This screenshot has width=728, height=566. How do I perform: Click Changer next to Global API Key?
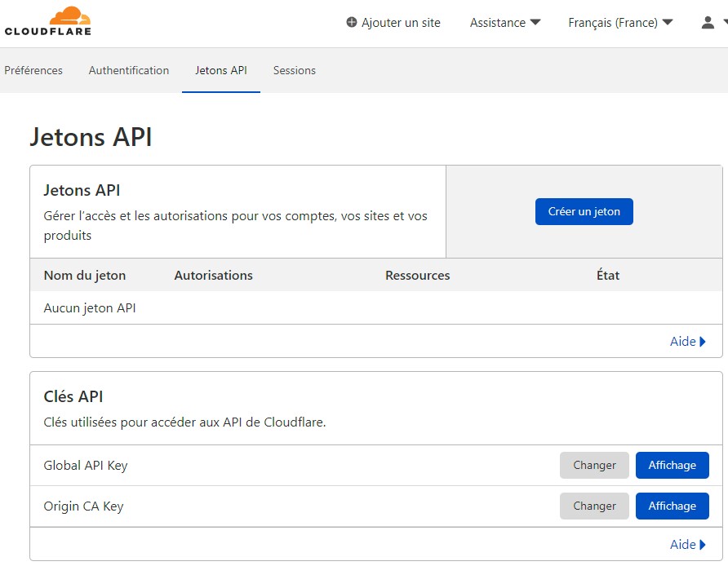click(594, 465)
